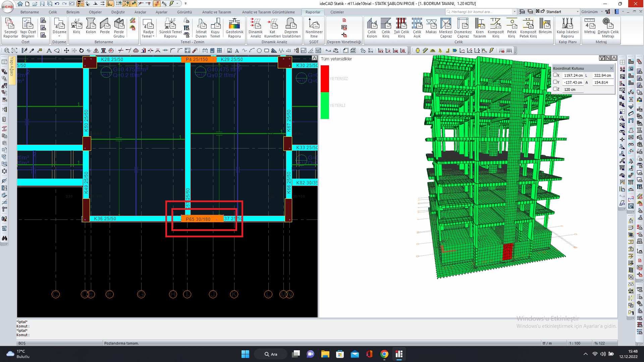644x362 pixels.
Task: Open the Çelik Kolon report
Action: (x=372, y=28)
